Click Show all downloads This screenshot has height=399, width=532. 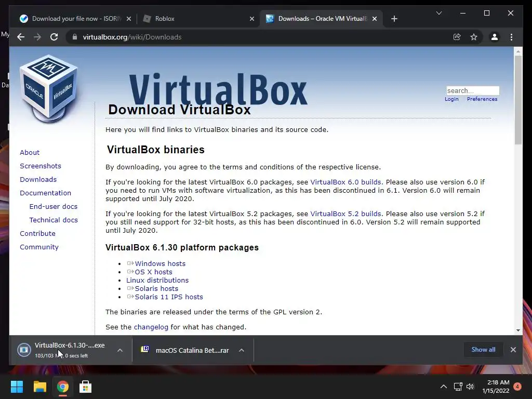[483, 350]
